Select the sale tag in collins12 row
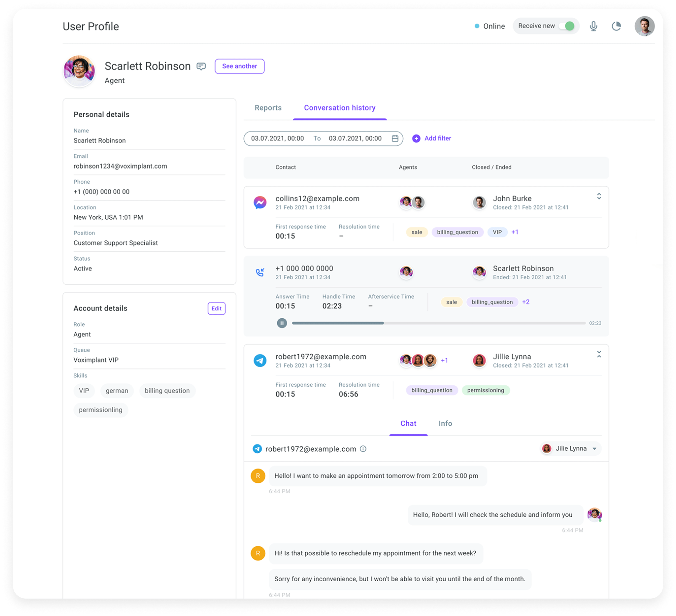 click(417, 232)
